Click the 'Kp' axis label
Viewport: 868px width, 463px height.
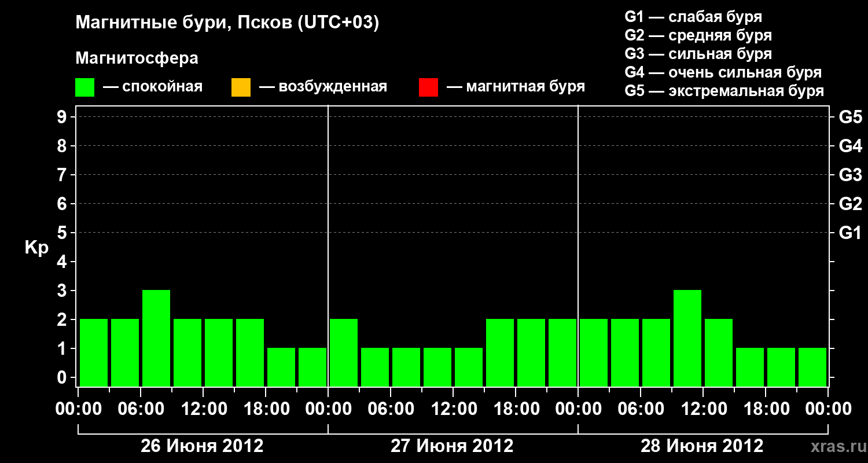(36, 248)
